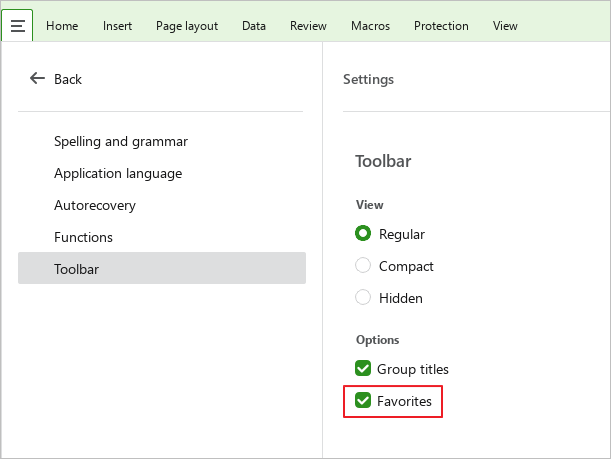Click the Settings heading text
The width and height of the screenshot is (611, 459).
click(x=368, y=79)
